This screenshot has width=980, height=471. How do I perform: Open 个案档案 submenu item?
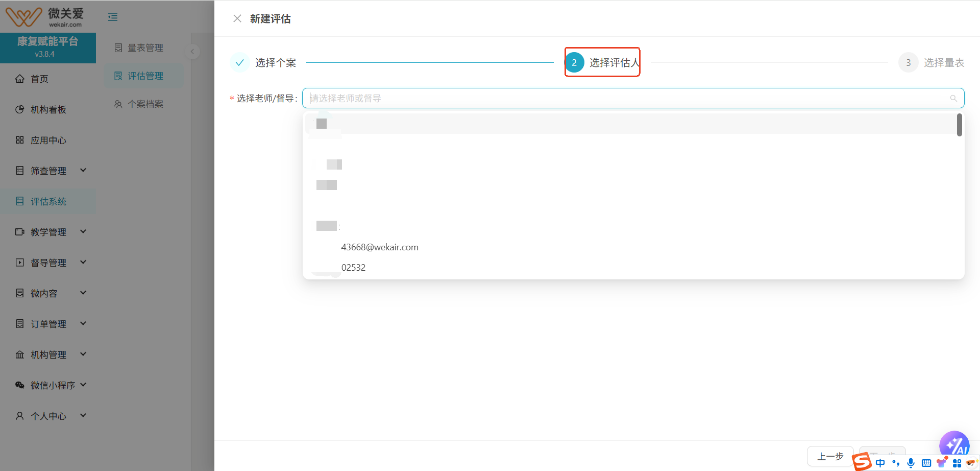pyautogui.click(x=145, y=104)
